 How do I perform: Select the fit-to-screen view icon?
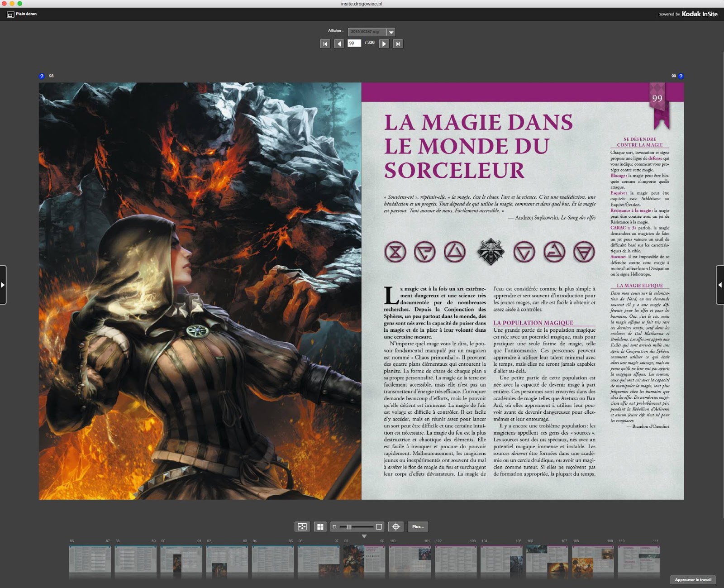[x=302, y=526]
